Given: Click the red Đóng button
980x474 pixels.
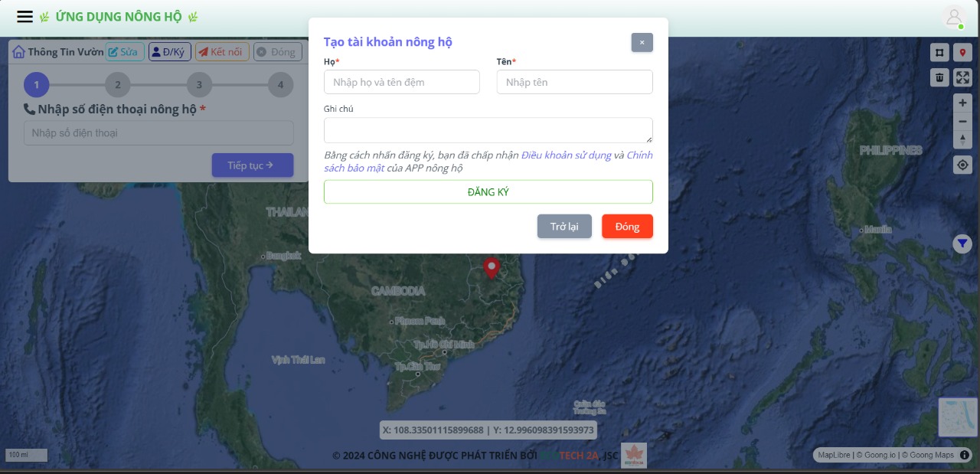Looking at the screenshot, I should coord(627,227).
